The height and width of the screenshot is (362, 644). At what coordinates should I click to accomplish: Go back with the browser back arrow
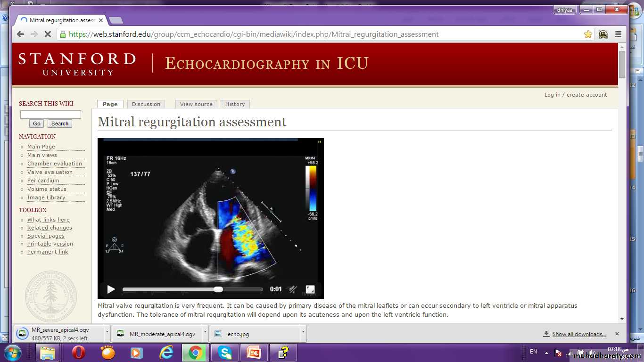[20, 34]
